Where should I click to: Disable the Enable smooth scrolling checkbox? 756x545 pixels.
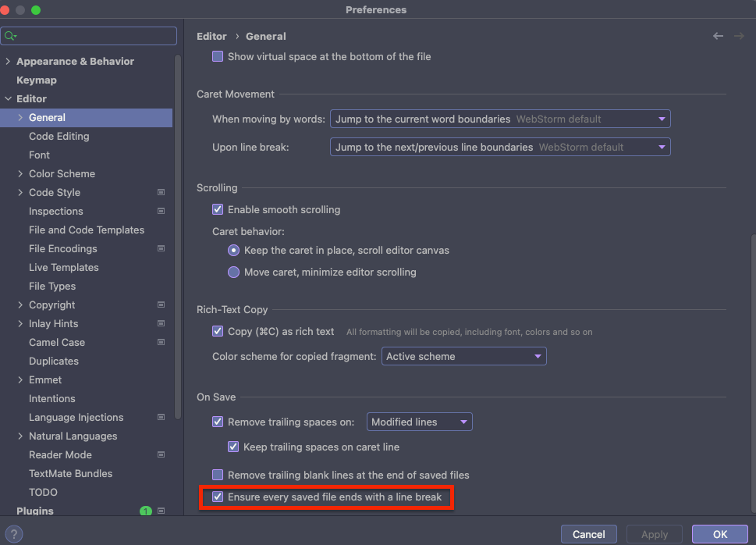tap(218, 209)
